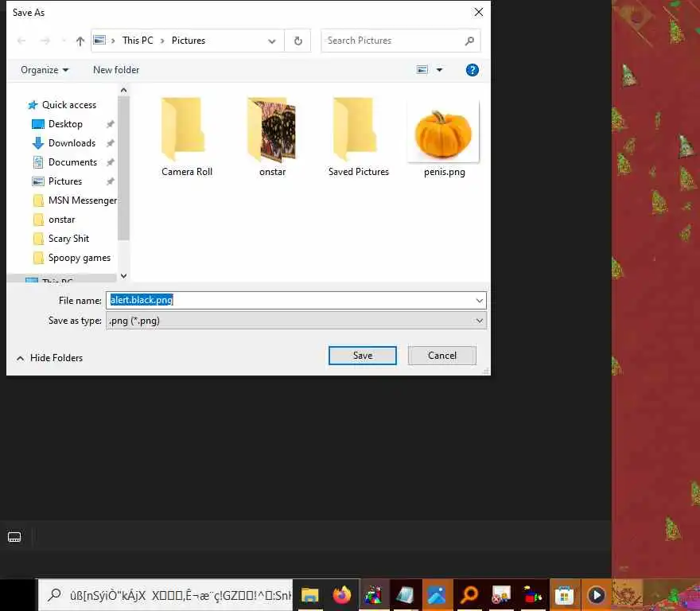This screenshot has height=611, width=700.
Task: Select the onstar folder thumbnail in file pane
Action: (272, 137)
